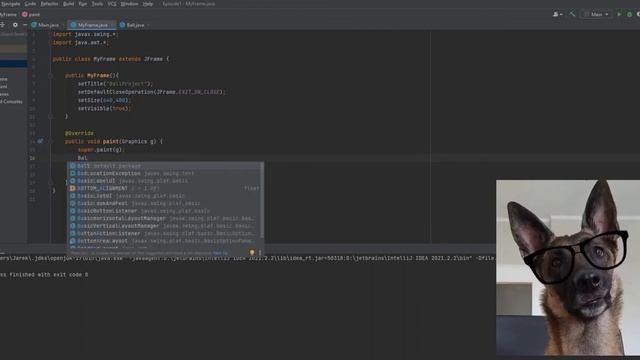Click the override gutter icon beside paint method
Viewport: 640px width, 360px height.
coord(40,141)
